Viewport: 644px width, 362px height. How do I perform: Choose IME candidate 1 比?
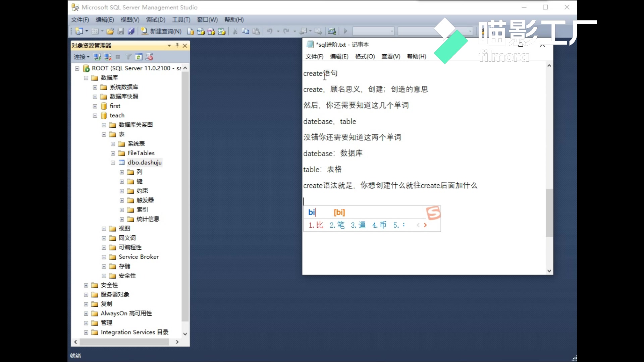pyautogui.click(x=316, y=225)
